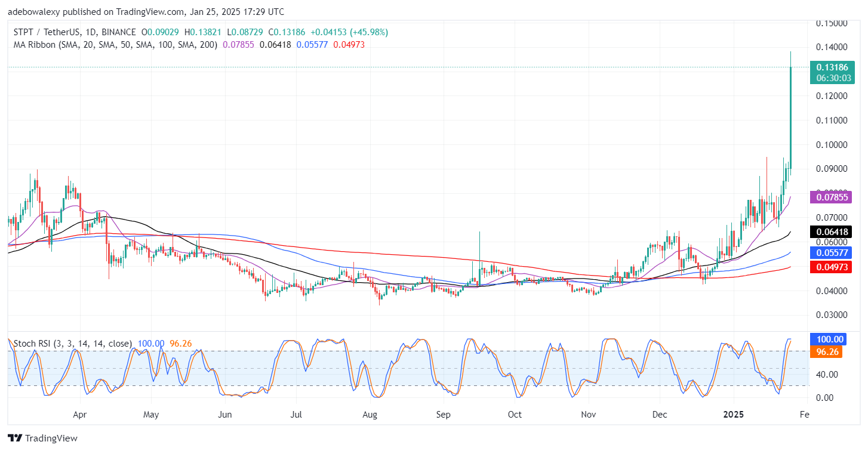Click the black SMA 50 value tag 0.06418
Screen dimensions: 868x451
tap(830, 231)
